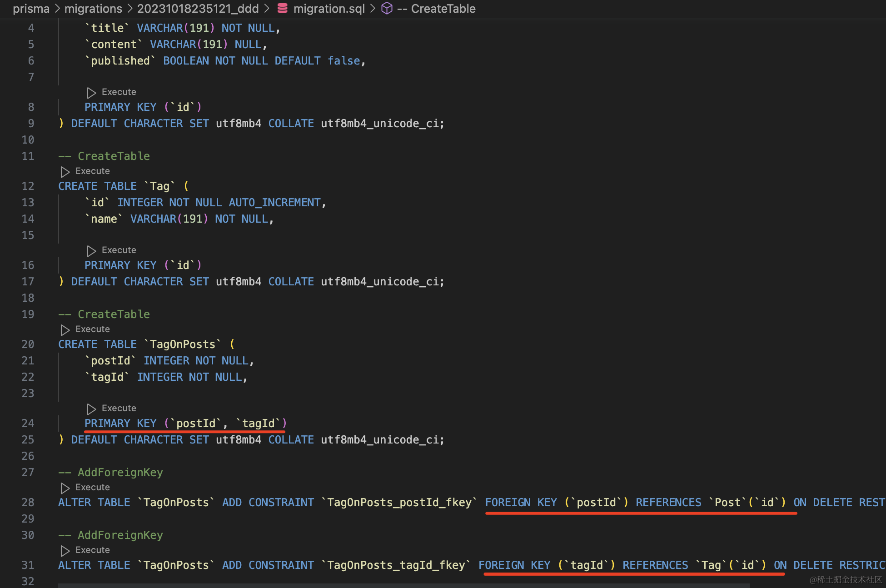This screenshot has width=886, height=588.
Task: Click line number 24 in the gutter
Action: 28,424
